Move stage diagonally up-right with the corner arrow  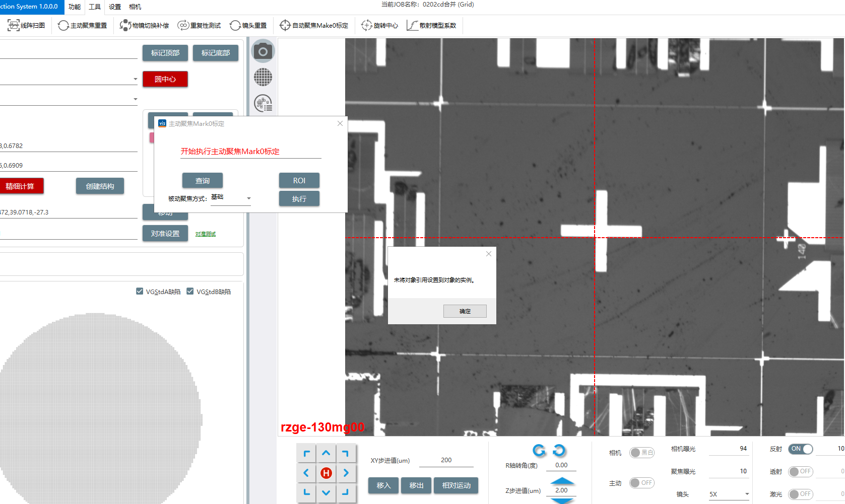coord(346,454)
